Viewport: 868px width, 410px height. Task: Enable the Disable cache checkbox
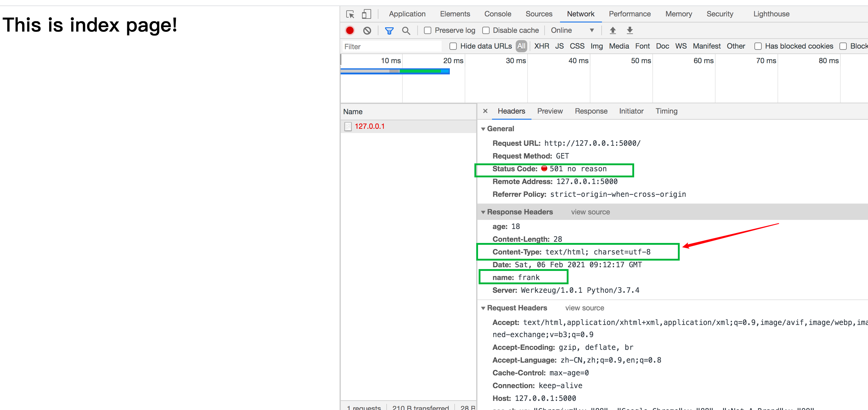(486, 31)
